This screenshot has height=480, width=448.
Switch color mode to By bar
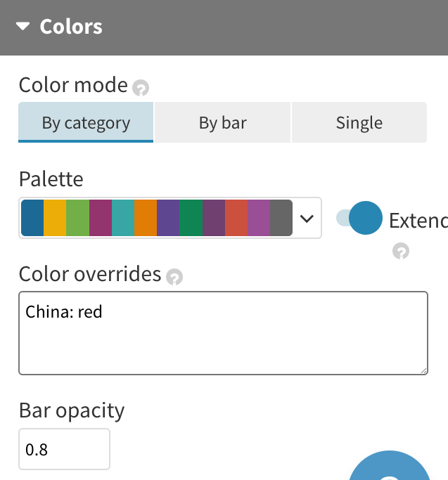click(222, 123)
